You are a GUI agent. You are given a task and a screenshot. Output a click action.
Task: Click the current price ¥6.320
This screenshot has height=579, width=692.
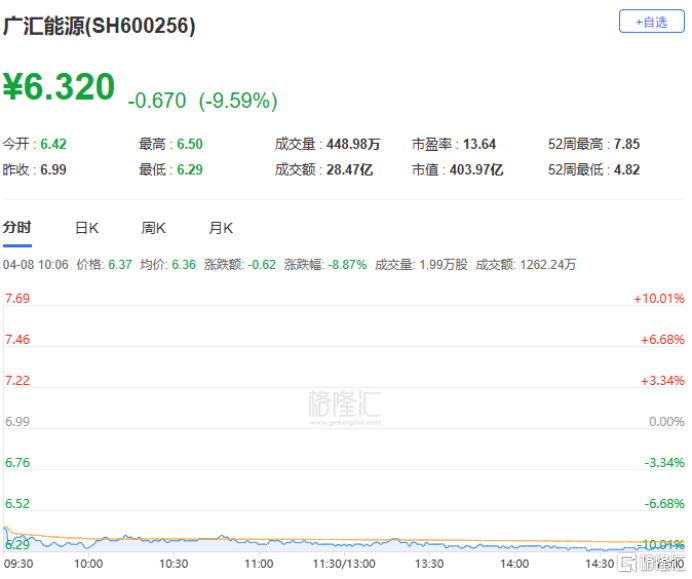pyautogui.click(x=59, y=88)
